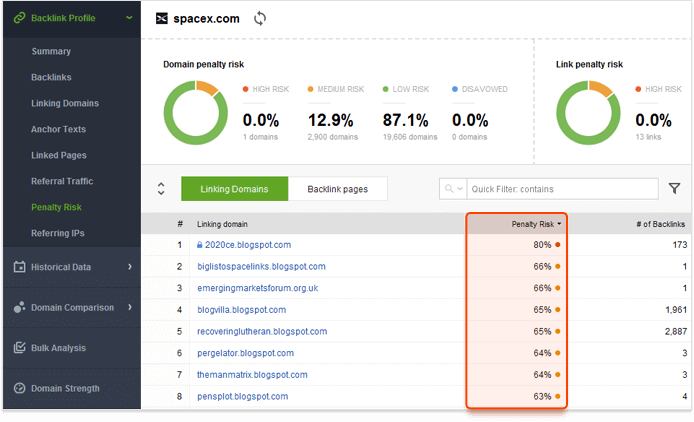Open the Domain Strength section
This screenshot has width=694, height=422.
click(x=65, y=388)
